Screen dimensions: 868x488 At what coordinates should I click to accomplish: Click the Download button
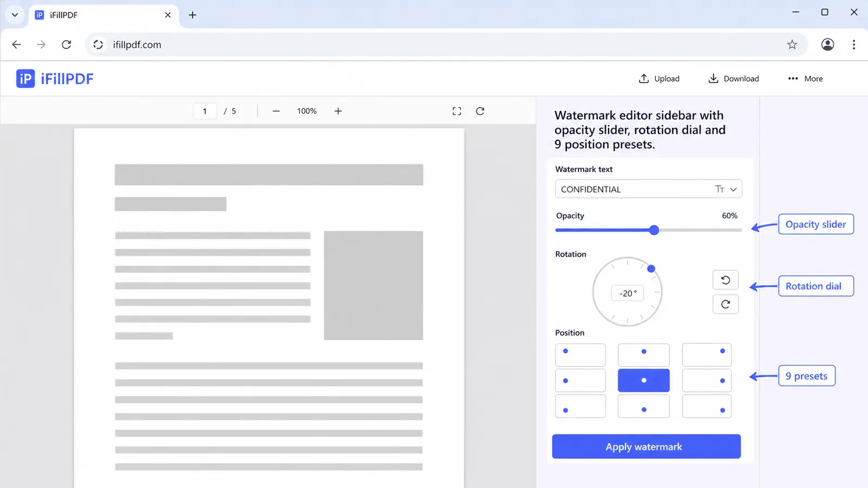point(733,79)
